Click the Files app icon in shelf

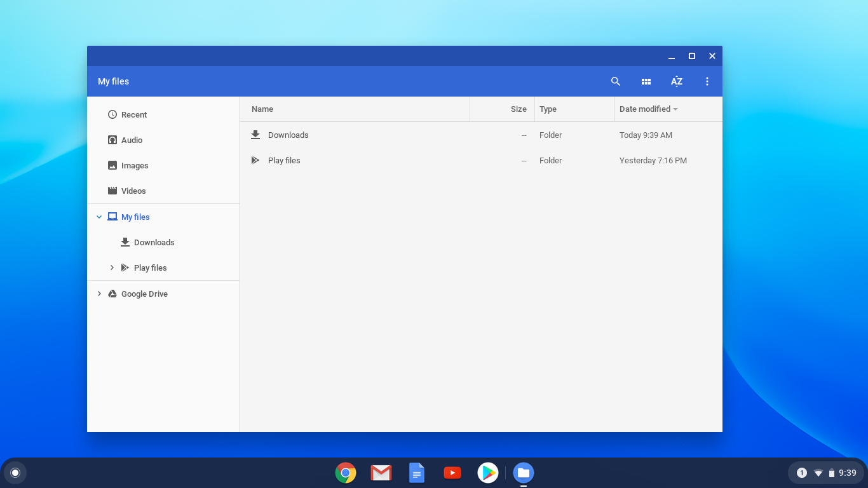tap(524, 473)
